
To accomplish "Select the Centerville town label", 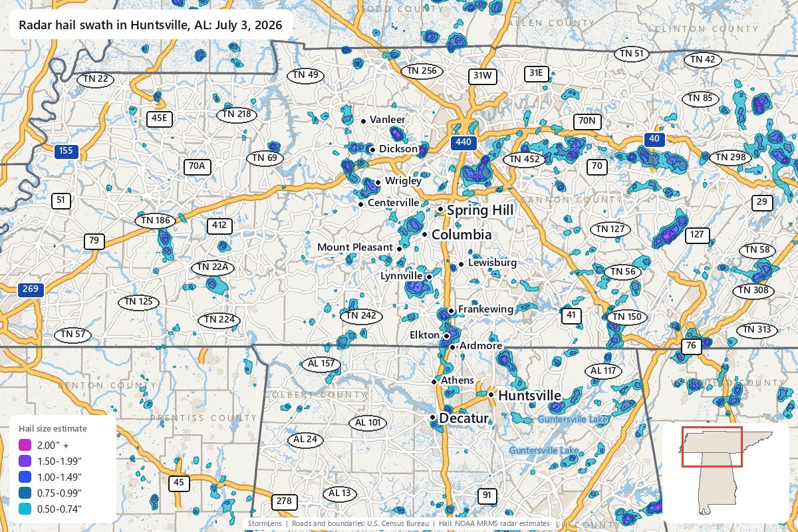I will click(393, 203).
